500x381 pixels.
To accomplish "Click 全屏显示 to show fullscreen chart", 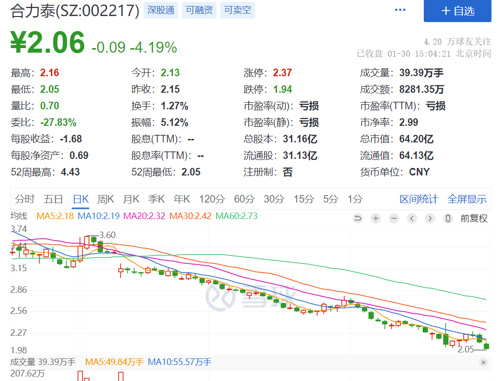I will coord(467,199).
